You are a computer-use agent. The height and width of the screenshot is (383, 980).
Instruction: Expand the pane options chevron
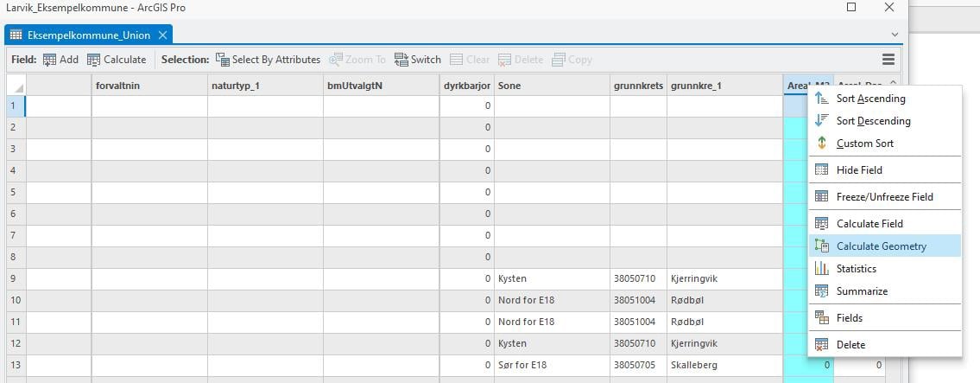tap(895, 35)
